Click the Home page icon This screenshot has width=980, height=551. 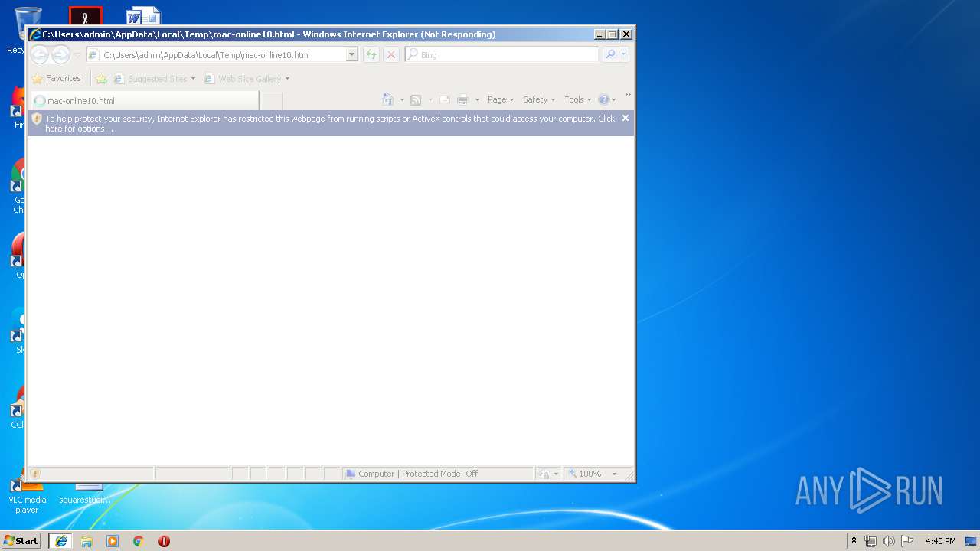(388, 99)
